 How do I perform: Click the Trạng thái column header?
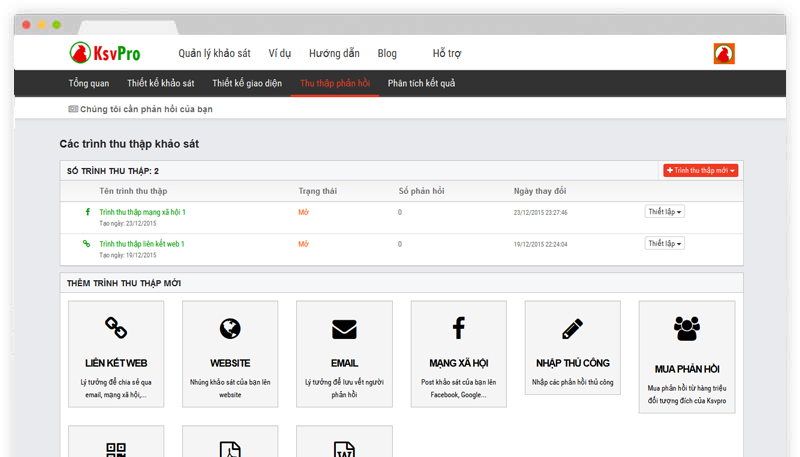point(317,191)
